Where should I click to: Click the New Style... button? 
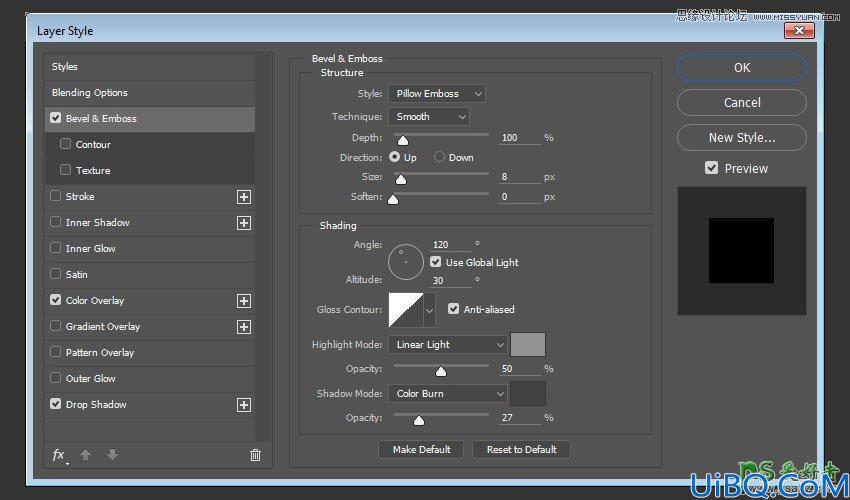point(742,137)
